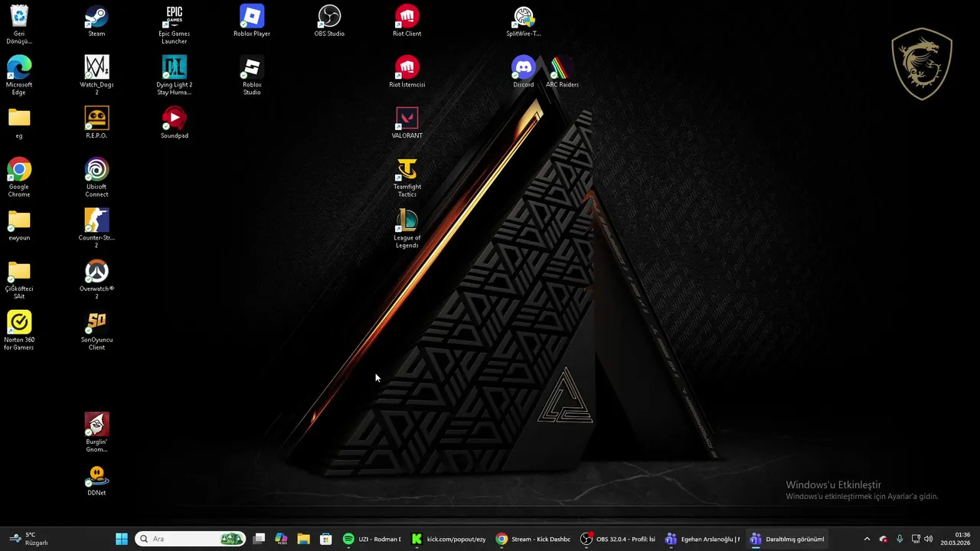Switch to Spotify UZI - Rodman window

point(371,539)
